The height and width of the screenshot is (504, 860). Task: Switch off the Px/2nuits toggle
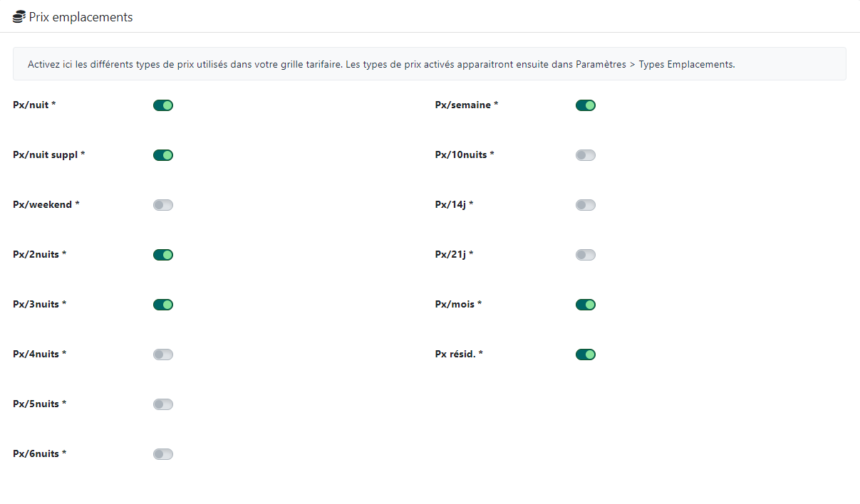coord(163,255)
